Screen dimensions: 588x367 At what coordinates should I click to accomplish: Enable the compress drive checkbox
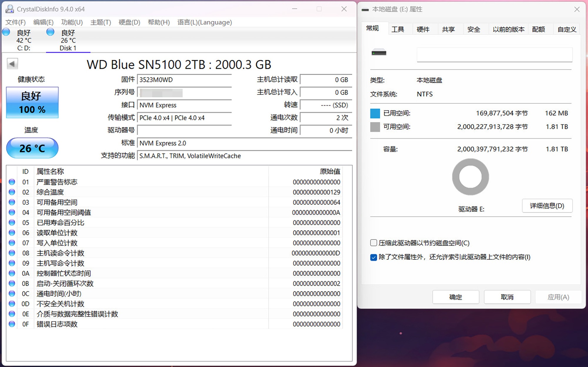(x=373, y=243)
